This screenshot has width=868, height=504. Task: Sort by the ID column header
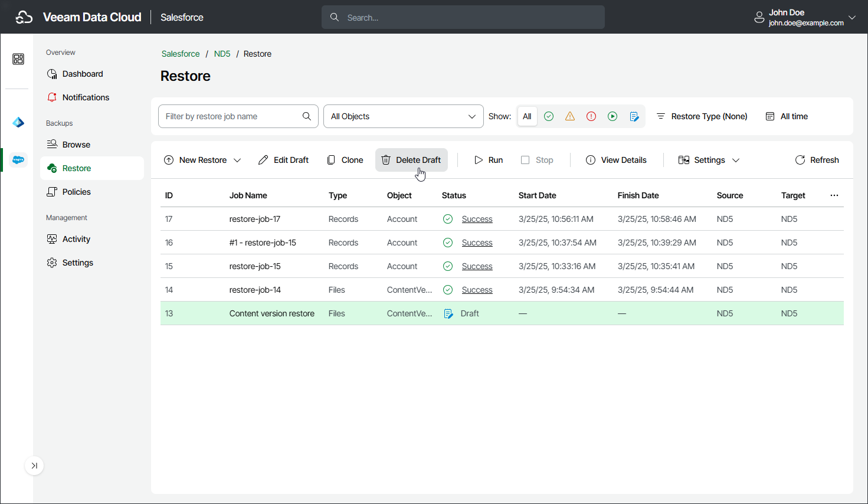(x=169, y=195)
